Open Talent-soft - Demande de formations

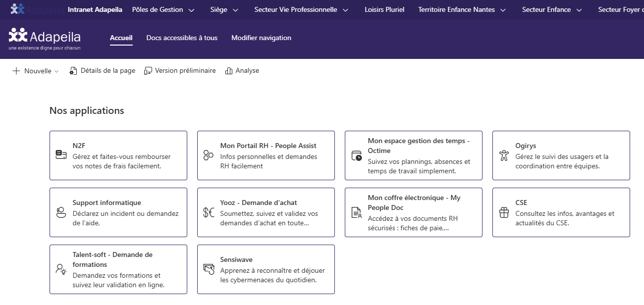click(x=112, y=259)
